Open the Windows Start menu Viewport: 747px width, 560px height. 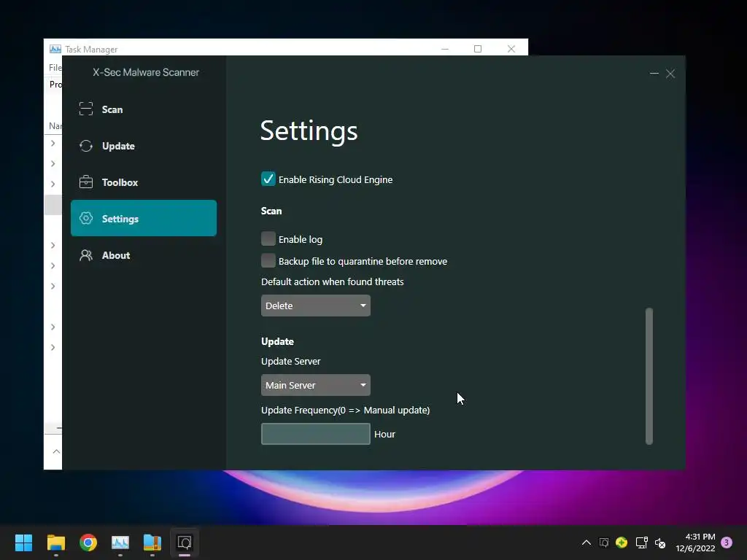(x=23, y=542)
